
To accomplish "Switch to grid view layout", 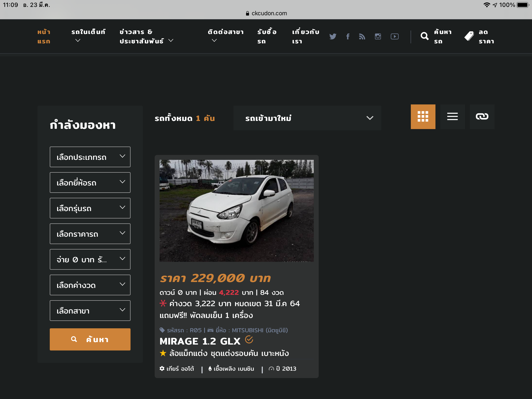I will [x=423, y=116].
